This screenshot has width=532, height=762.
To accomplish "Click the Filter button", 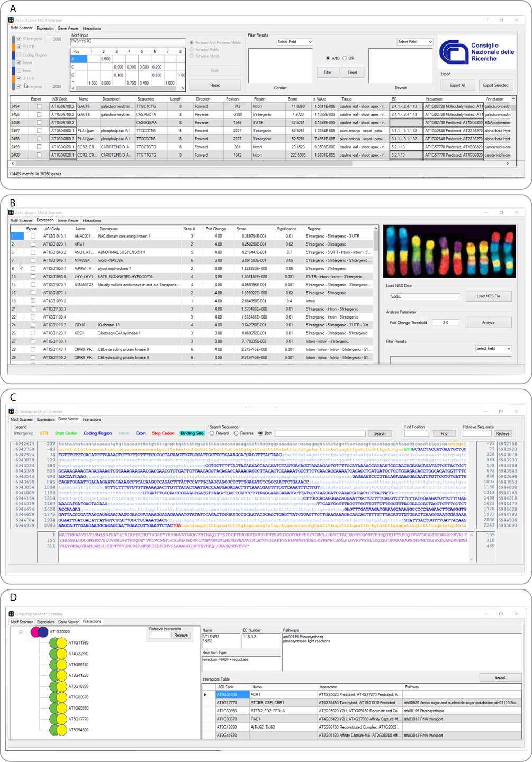I will [328, 72].
